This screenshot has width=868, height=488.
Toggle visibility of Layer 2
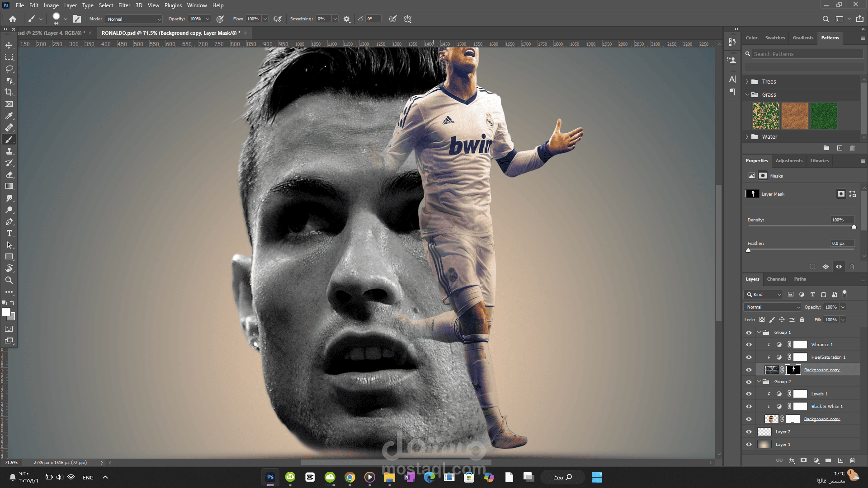(749, 432)
